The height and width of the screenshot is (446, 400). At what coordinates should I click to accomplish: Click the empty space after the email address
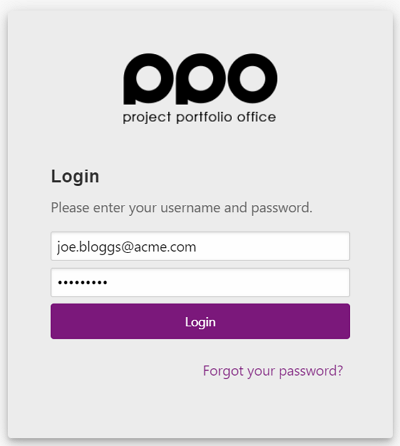coord(272,246)
